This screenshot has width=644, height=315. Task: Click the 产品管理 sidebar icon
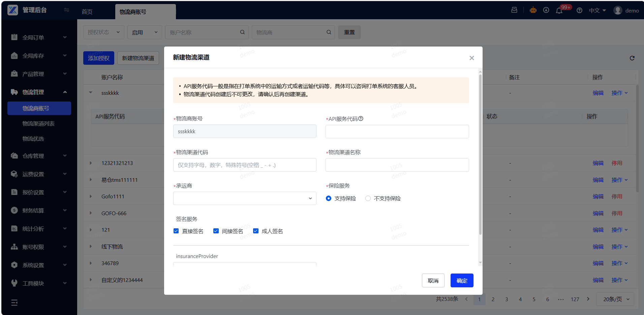(x=14, y=74)
